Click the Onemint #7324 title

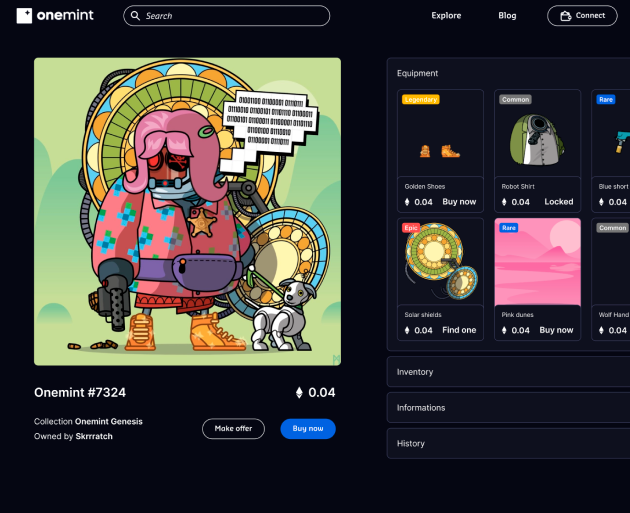click(80, 392)
